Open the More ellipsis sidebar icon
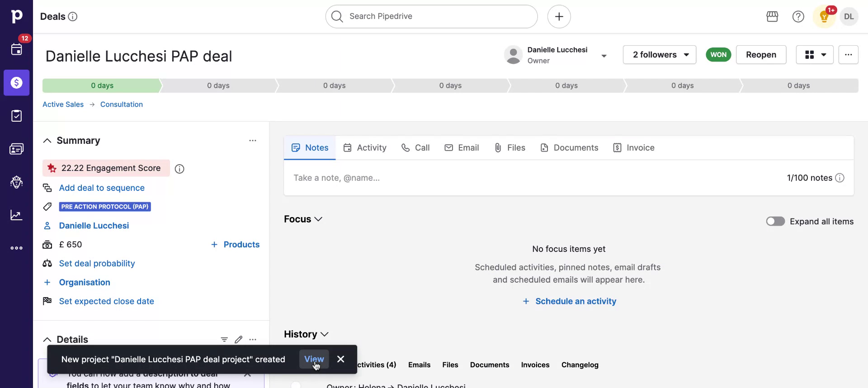This screenshot has width=868, height=388. (16, 248)
